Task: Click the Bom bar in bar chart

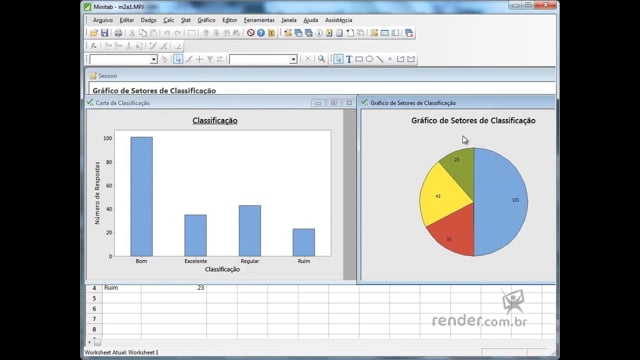Action: [142, 197]
